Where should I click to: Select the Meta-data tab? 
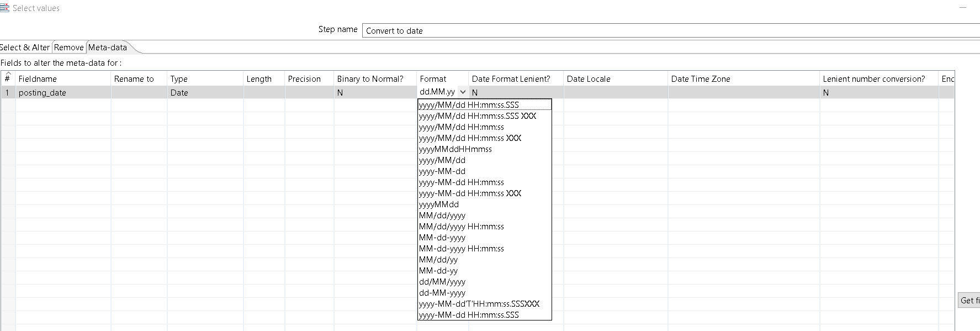pos(108,48)
